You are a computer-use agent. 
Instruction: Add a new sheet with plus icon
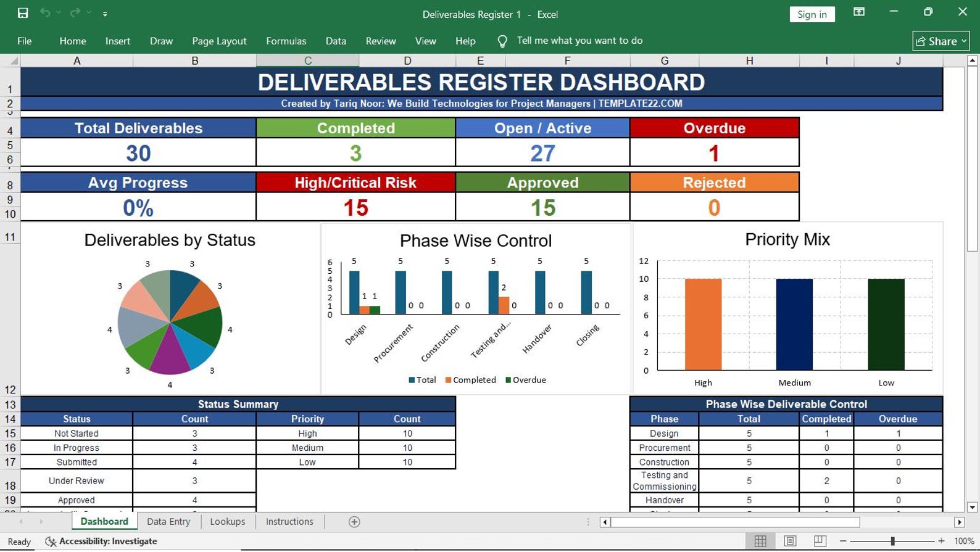[354, 522]
